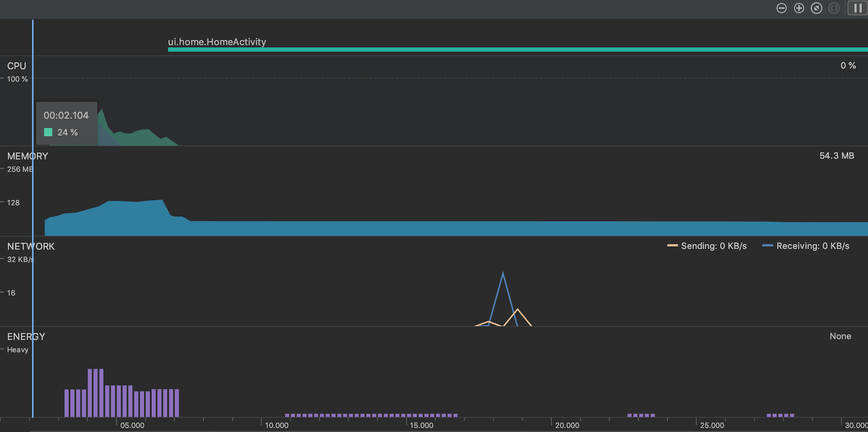
Task: Click the Receiving legend blue swatch
Action: (768, 246)
